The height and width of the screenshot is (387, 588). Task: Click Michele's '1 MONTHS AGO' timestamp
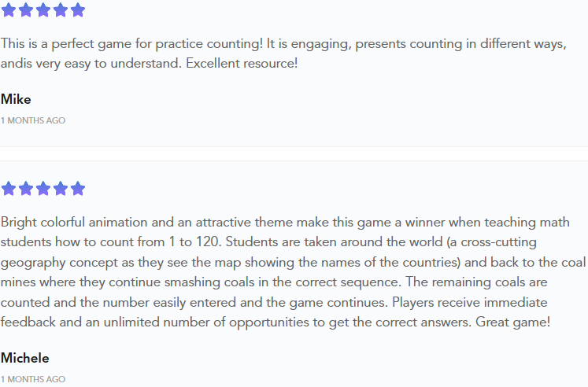tap(33, 379)
